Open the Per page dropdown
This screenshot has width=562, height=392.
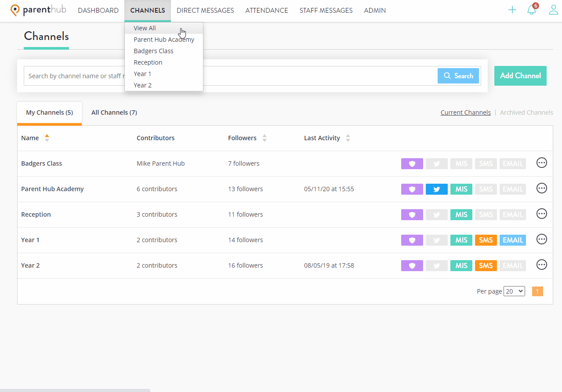[x=514, y=291]
